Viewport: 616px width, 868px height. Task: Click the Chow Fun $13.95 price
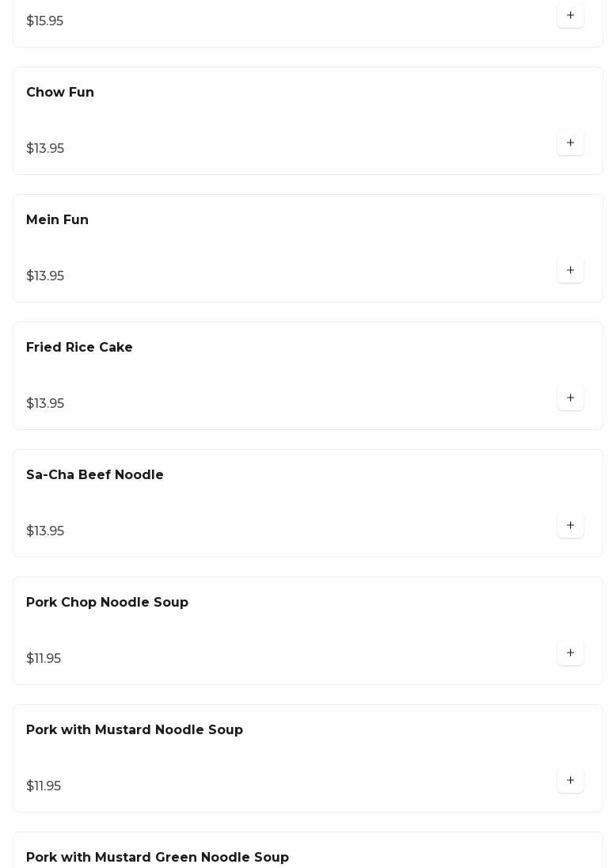[x=45, y=149]
